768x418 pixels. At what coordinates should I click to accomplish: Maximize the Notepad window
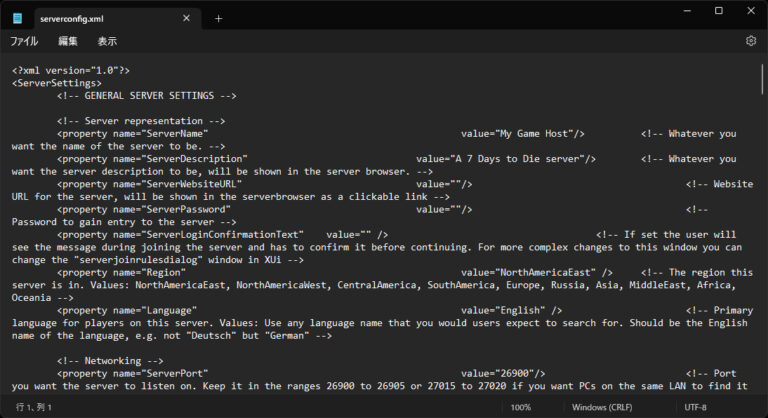(718, 10)
